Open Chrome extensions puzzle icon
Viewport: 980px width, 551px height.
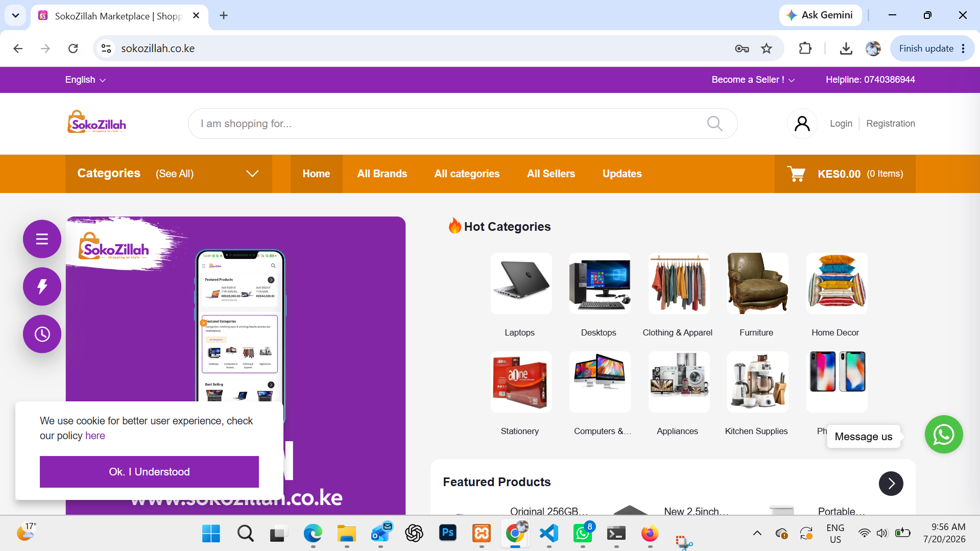[x=805, y=49]
